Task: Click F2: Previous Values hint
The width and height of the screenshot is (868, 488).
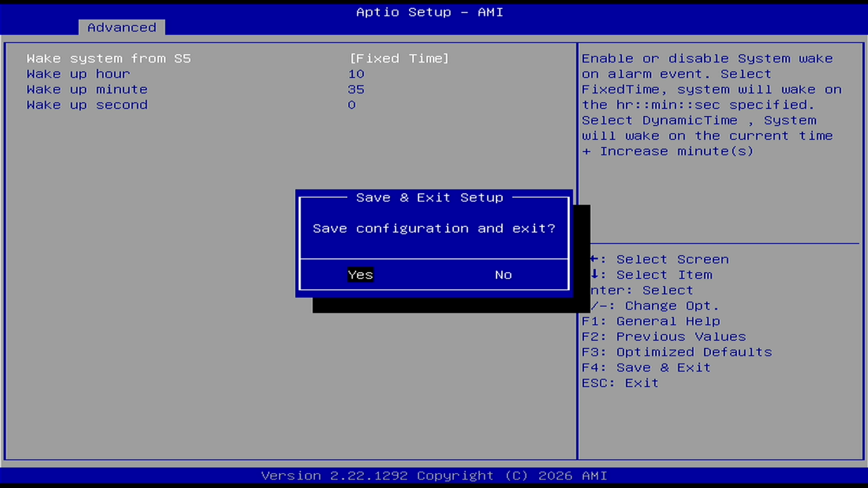Action: (x=664, y=337)
